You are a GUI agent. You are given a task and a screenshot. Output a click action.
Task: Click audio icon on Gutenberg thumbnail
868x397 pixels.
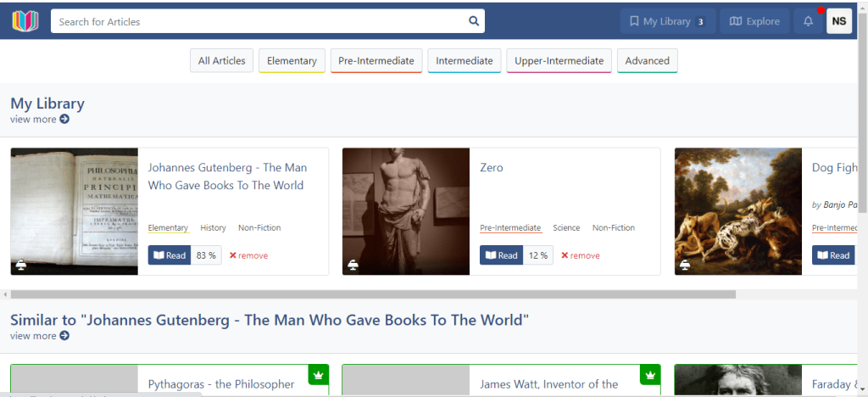tap(21, 265)
